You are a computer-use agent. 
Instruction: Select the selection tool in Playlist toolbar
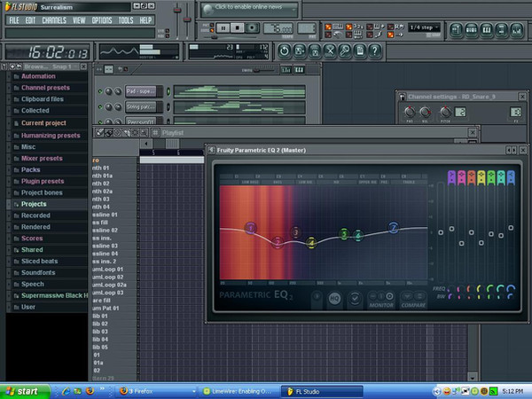(x=135, y=133)
